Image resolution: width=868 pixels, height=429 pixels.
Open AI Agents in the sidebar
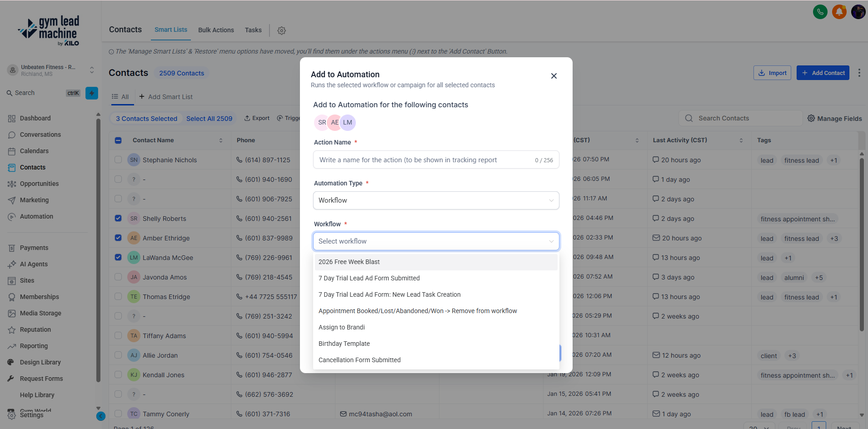click(x=34, y=264)
